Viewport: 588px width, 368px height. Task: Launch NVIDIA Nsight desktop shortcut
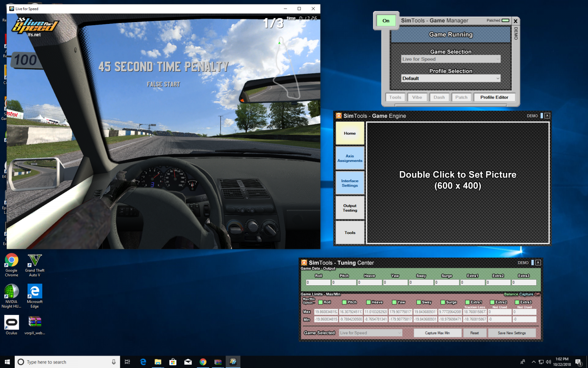pos(11,291)
